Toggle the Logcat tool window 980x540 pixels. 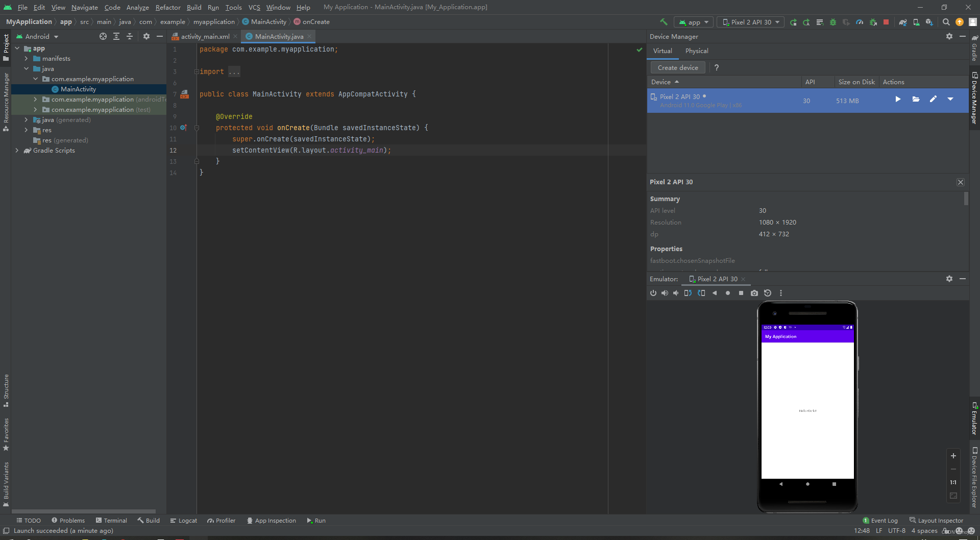coord(183,521)
